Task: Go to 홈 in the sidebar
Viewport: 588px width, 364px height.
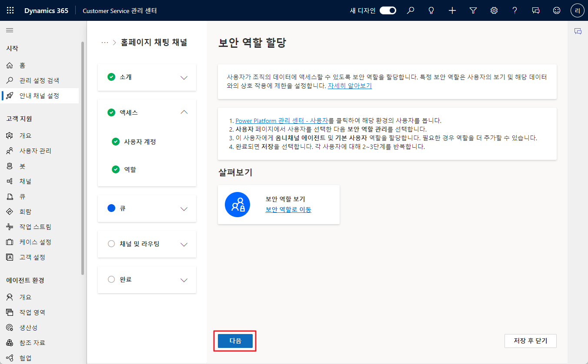Action: click(40, 65)
